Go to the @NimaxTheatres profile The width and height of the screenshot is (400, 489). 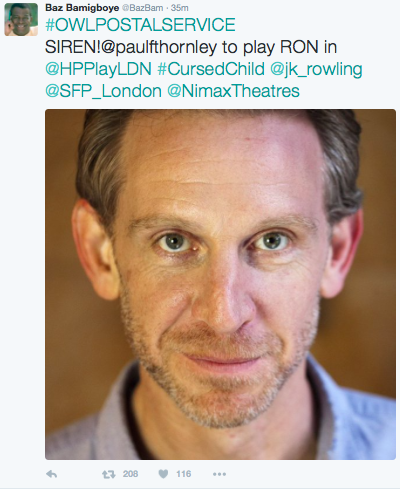[233, 91]
